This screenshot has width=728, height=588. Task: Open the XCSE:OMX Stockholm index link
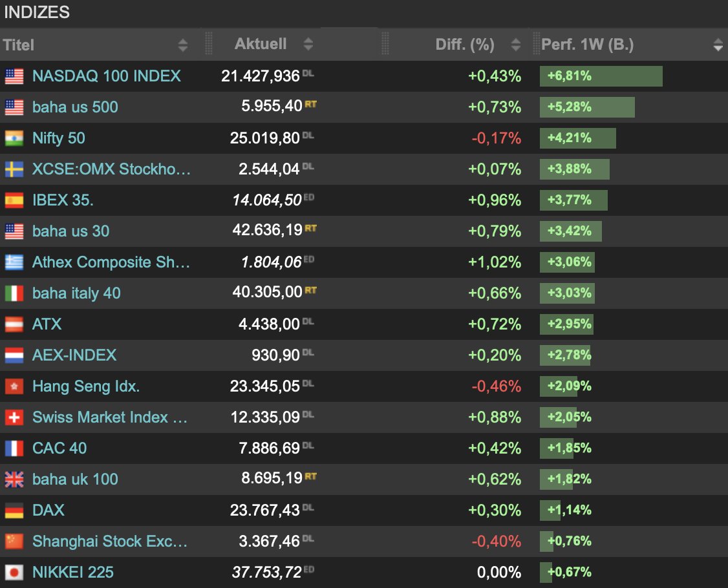[x=111, y=169]
